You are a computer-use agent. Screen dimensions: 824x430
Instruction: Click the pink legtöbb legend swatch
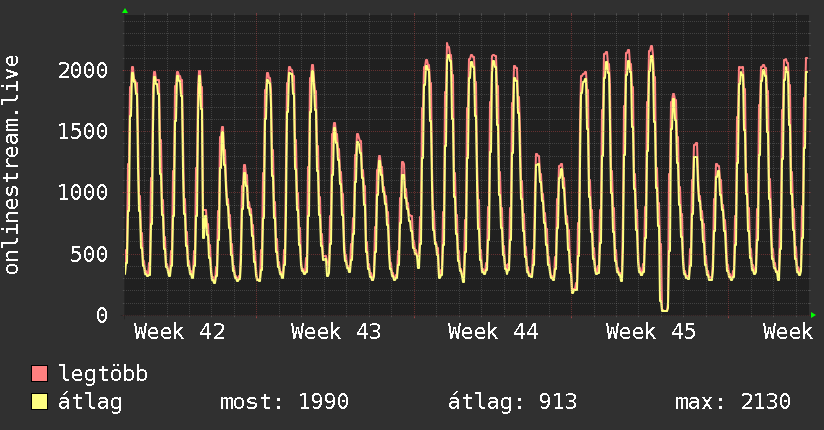click(x=39, y=373)
